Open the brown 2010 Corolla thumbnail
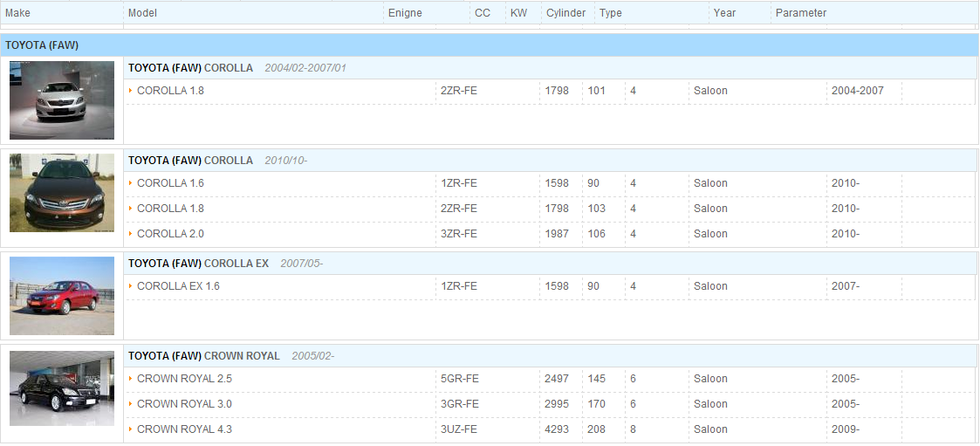 [62, 193]
